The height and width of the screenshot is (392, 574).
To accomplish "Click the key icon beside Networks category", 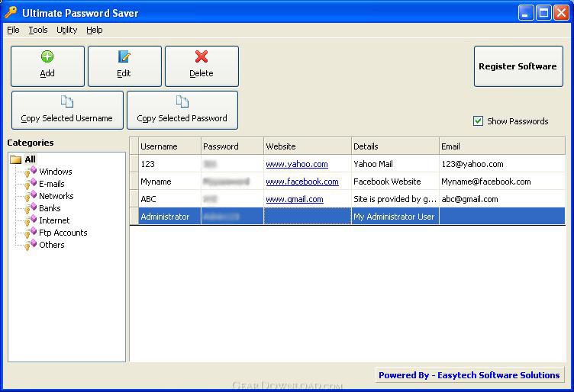I will [x=31, y=196].
